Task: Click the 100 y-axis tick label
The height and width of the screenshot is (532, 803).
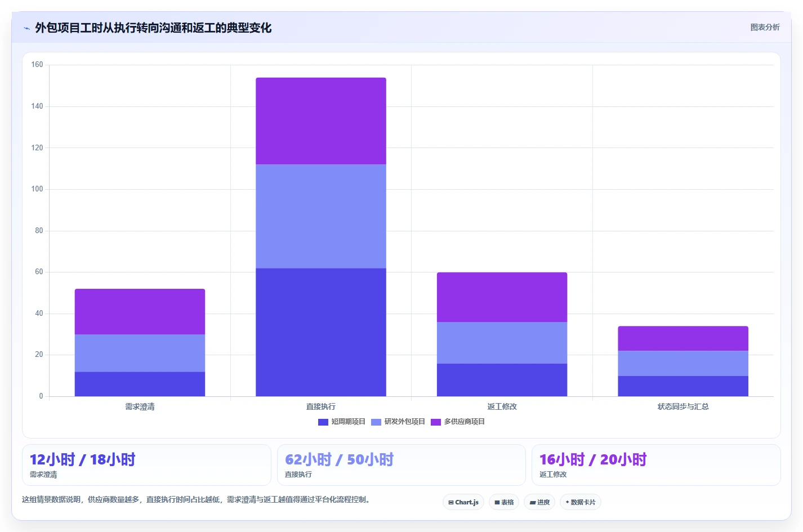Action: [37, 189]
